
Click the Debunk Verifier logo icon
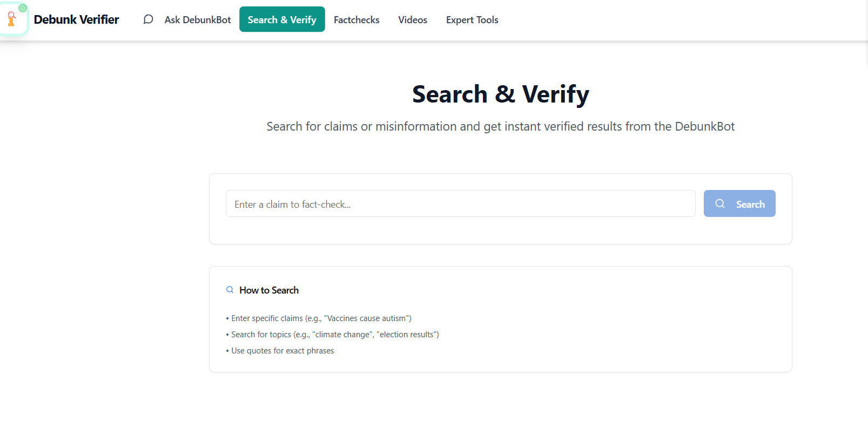[12, 20]
